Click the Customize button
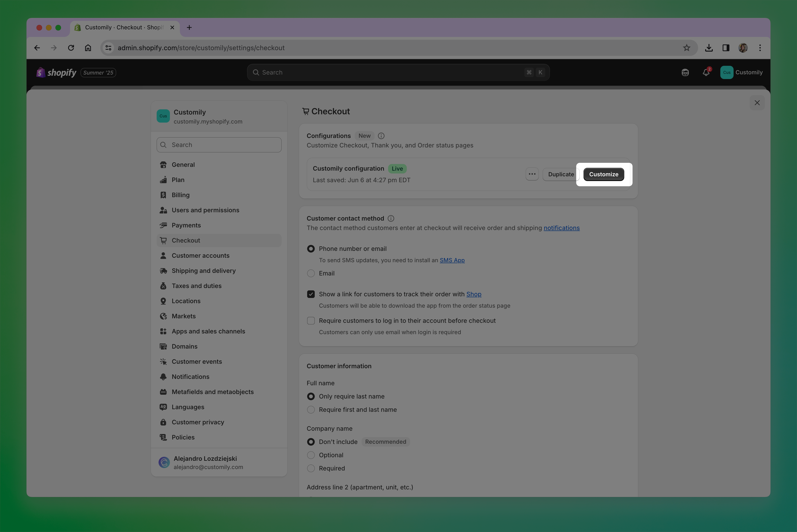The width and height of the screenshot is (797, 532). tap(603, 174)
